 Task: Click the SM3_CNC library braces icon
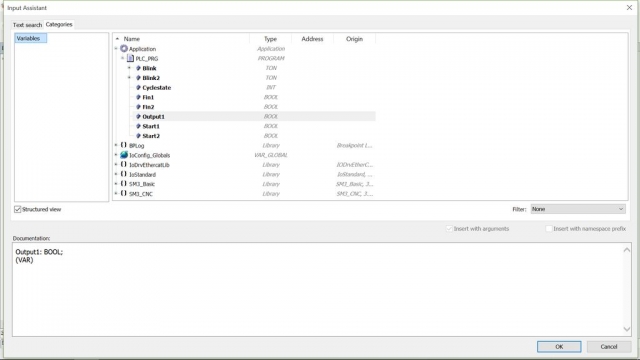click(x=124, y=193)
